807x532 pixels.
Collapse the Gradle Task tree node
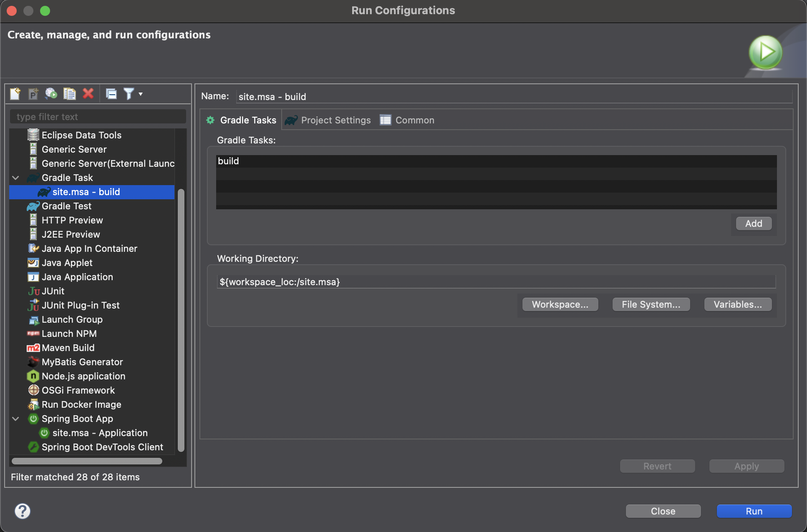click(x=16, y=178)
